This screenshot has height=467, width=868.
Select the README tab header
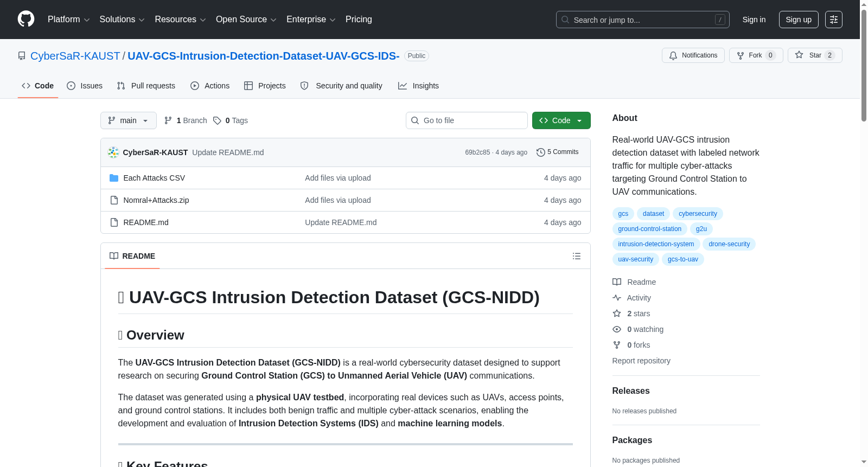coord(132,256)
